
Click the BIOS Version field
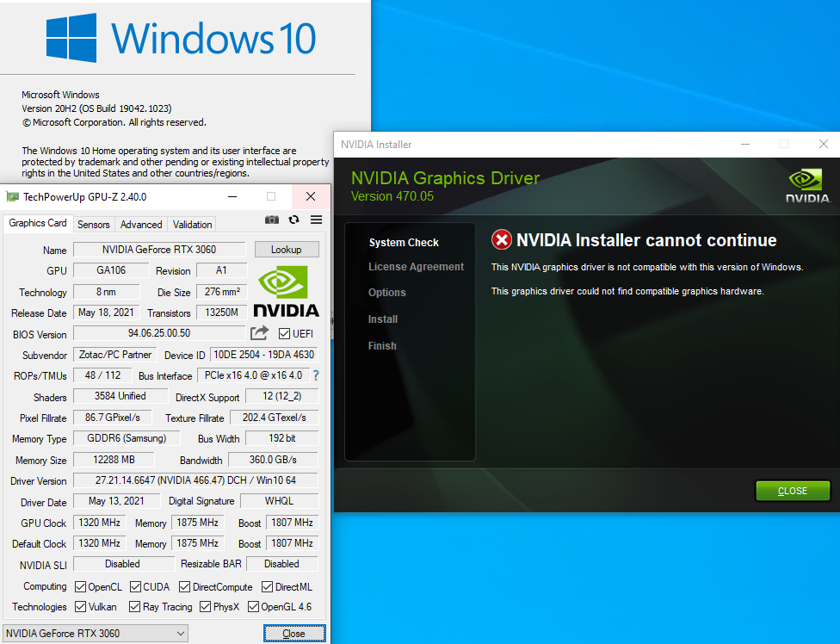[x=159, y=333]
